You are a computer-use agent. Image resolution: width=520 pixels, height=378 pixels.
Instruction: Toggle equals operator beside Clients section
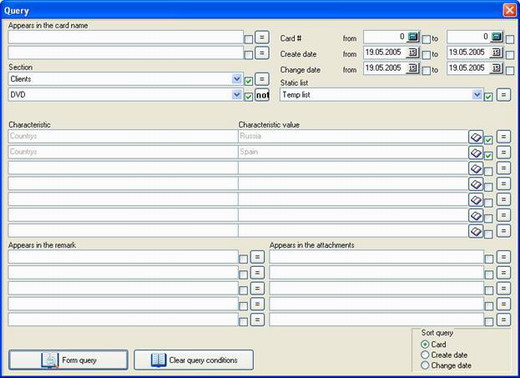(x=262, y=79)
